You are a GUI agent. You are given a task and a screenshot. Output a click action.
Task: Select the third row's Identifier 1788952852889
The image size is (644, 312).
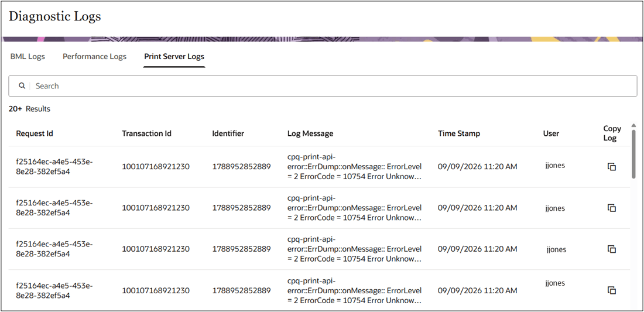click(241, 249)
